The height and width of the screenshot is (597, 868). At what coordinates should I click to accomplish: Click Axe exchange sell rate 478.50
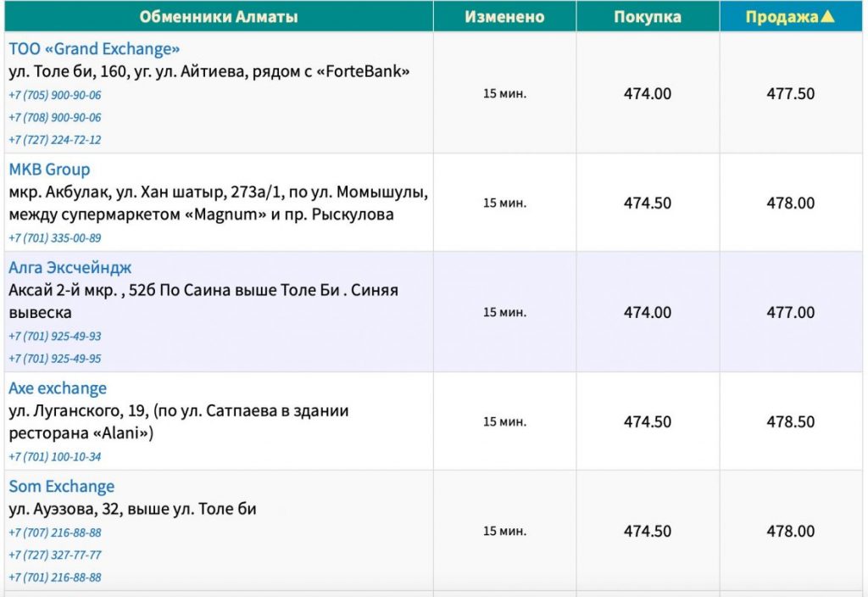pyautogui.click(x=791, y=422)
